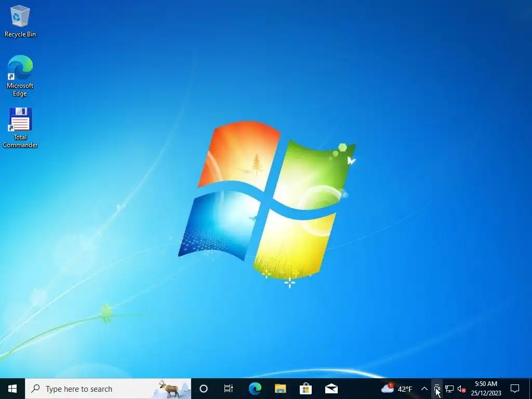532x399 pixels.
Task: Open Cortana from the taskbar
Action: [x=204, y=389]
